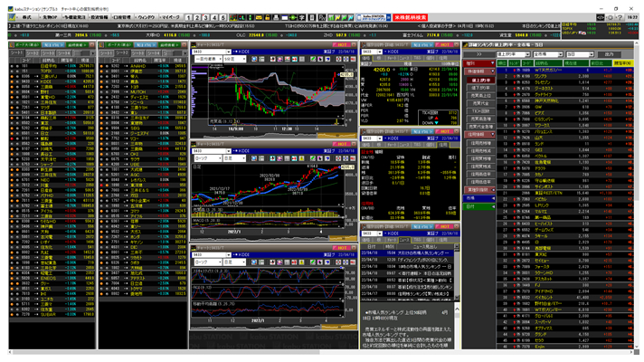Image resolution: width=644 pixels, height=362 pixels.
Task: Expand the blue 市場 section in ranking sidebar
Action: (x=479, y=198)
